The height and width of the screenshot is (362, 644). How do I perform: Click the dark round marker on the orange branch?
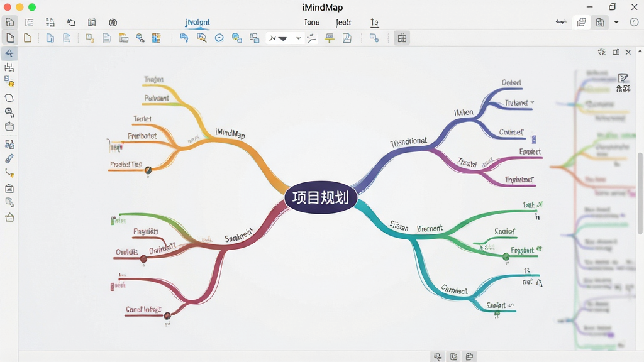click(148, 170)
